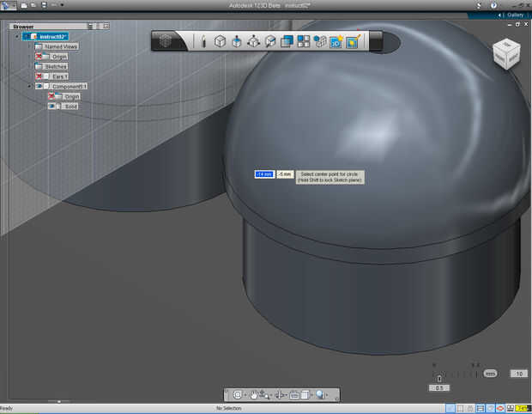Toggle the mm units button on ruler
Viewport: 532px width, 414px height.
tap(490, 374)
